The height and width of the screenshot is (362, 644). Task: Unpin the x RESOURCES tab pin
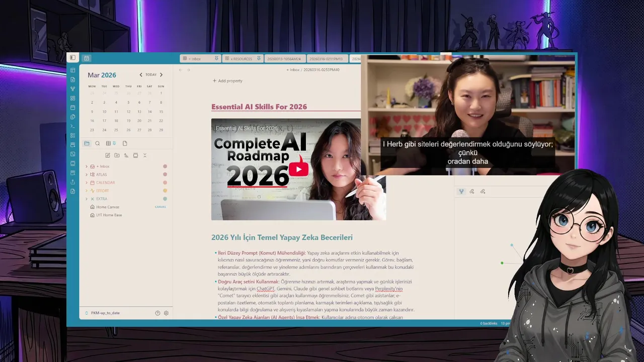tap(258, 58)
